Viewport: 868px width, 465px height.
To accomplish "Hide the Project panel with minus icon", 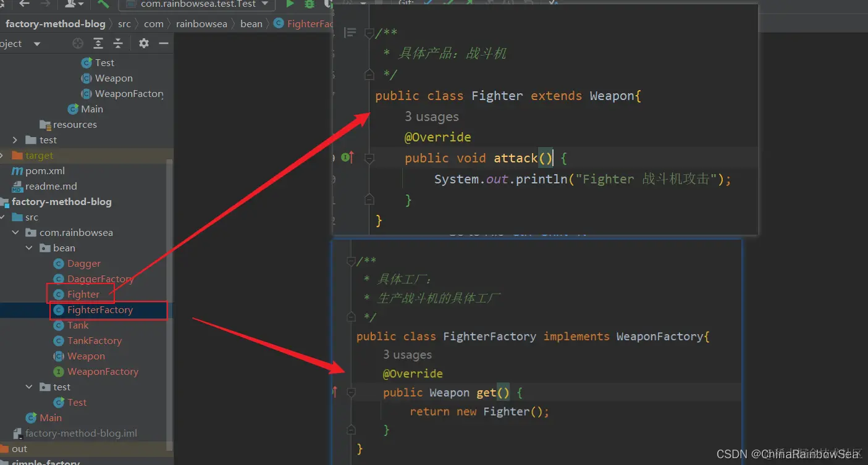I will pyautogui.click(x=164, y=43).
